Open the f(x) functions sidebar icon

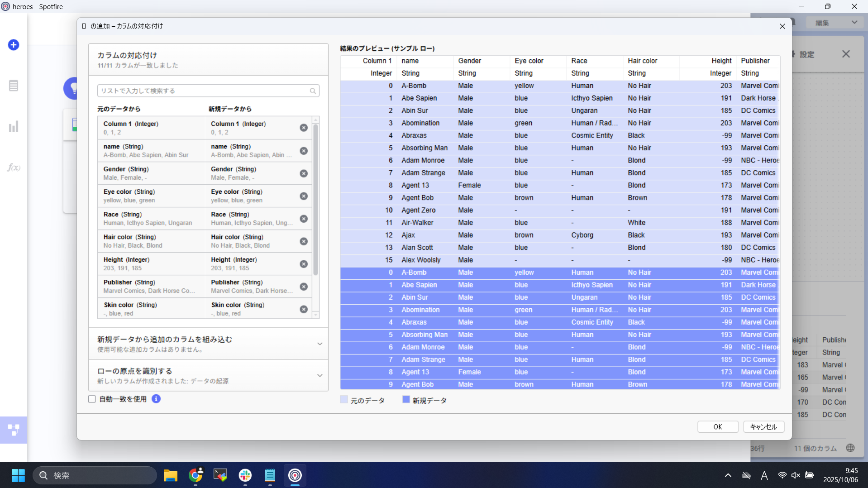(x=14, y=167)
